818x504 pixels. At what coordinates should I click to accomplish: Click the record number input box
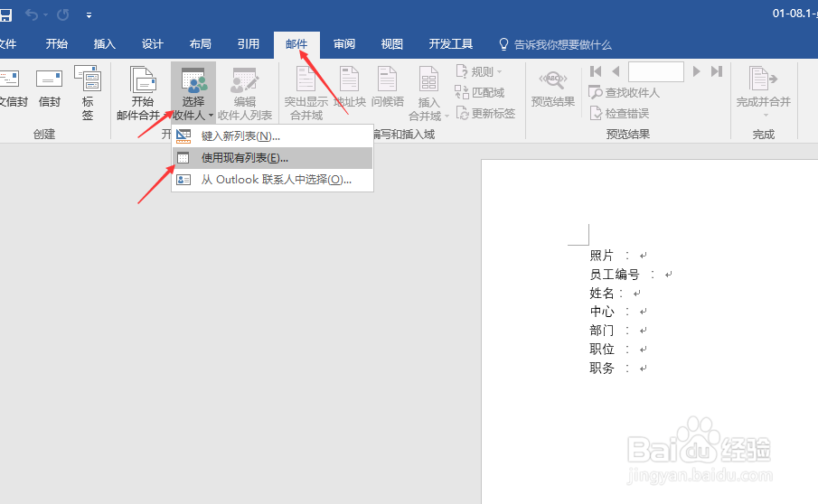click(656, 71)
